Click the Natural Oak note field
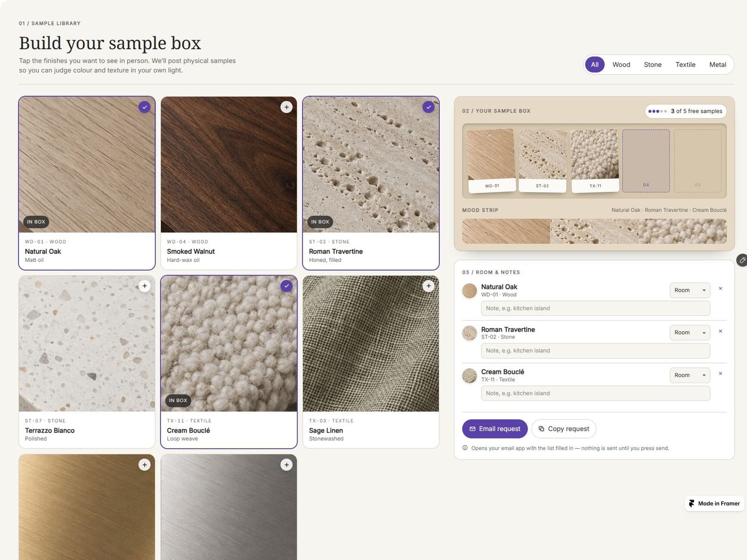The height and width of the screenshot is (560, 747). tap(595, 308)
